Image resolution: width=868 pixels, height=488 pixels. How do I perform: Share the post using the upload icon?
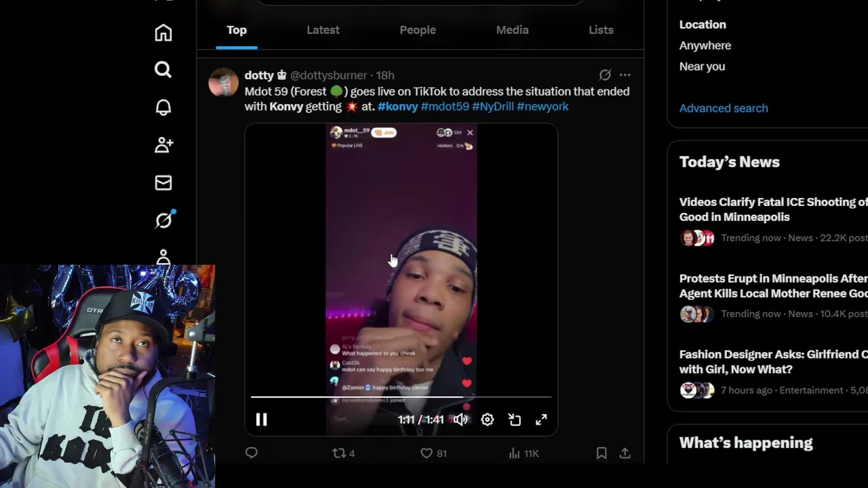pos(625,453)
